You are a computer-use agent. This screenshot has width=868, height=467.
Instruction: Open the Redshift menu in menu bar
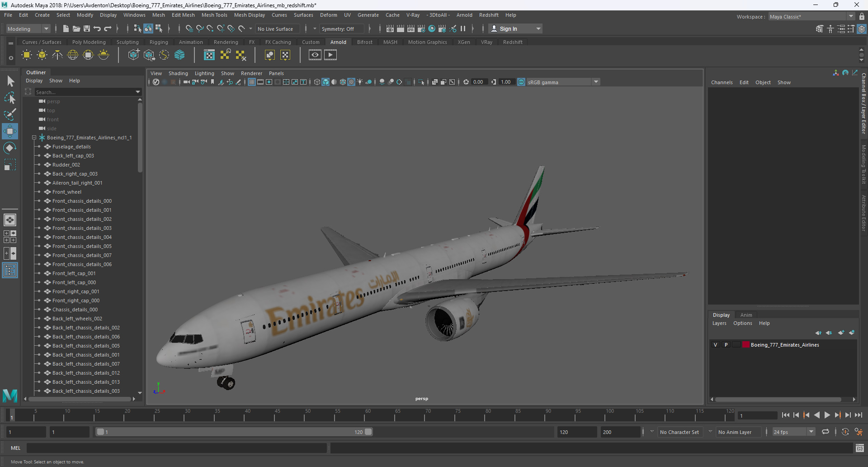click(489, 15)
